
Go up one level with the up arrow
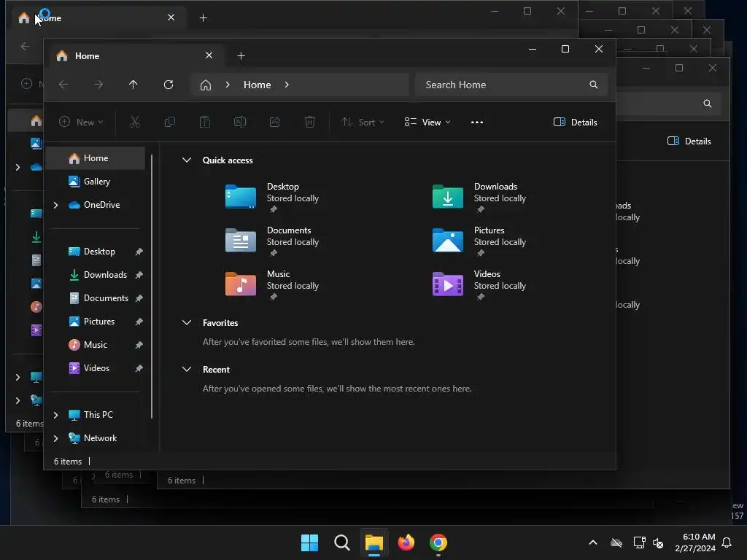[x=133, y=85]
